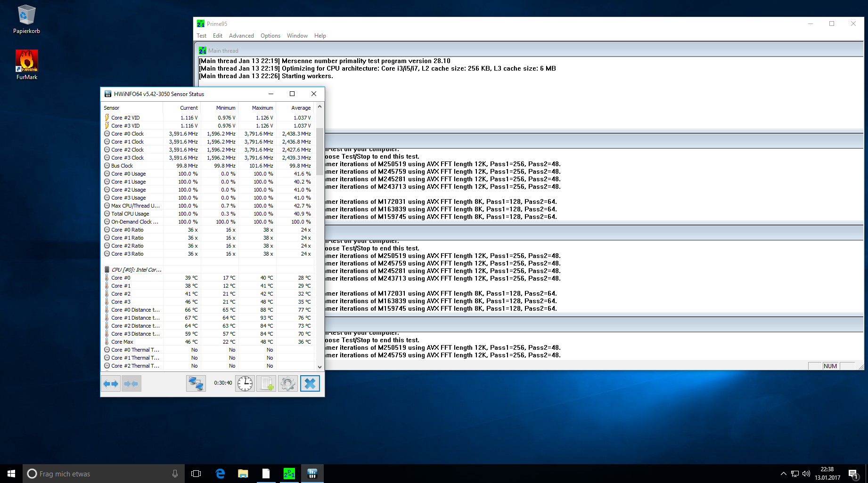Open HWiNFO sensor settings gear icon
This screenshot has height=483, width=868.
click(288, 384)
